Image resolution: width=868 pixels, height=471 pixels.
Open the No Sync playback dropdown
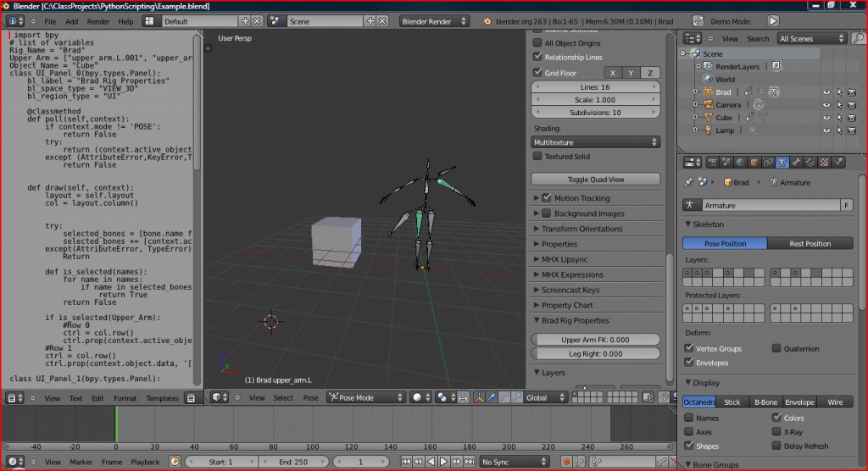[514, 462]
